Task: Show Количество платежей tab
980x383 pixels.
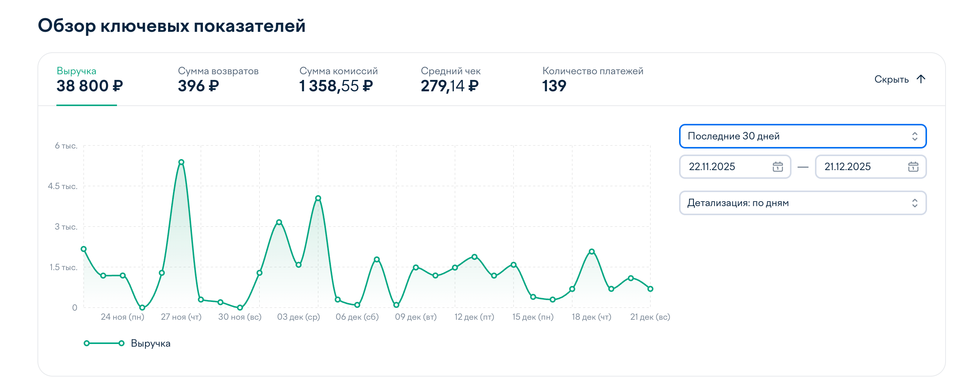Action: tap(592, 80)
